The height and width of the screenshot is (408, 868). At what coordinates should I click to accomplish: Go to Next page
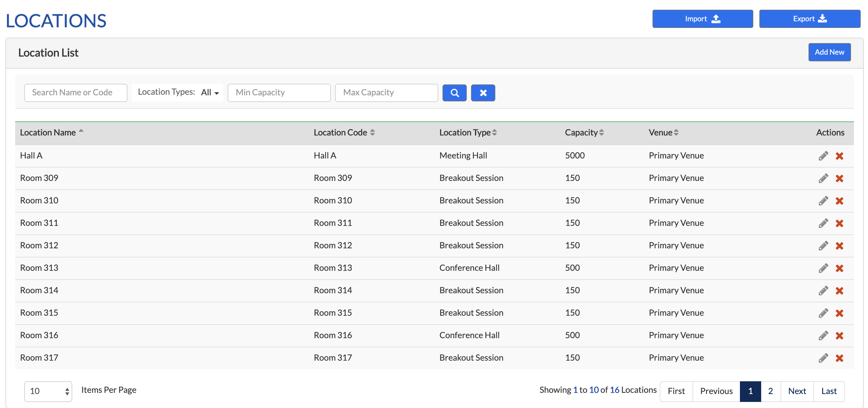point(797,391)
